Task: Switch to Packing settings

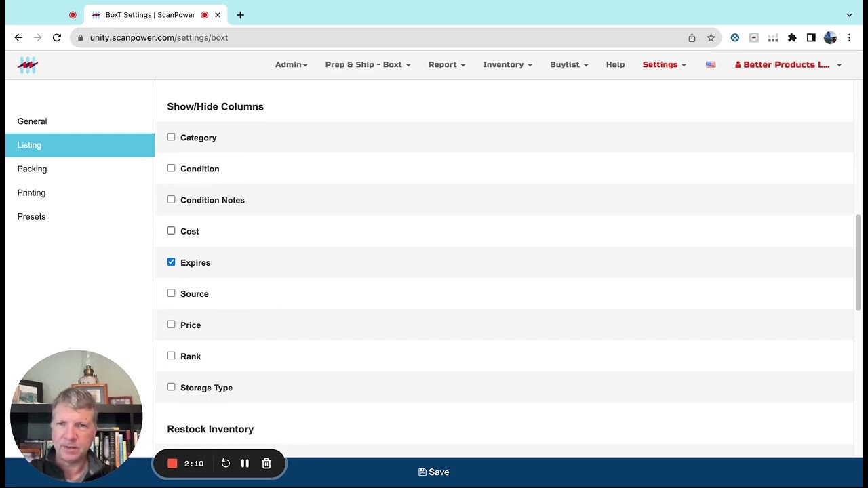Action: (80, 169)
